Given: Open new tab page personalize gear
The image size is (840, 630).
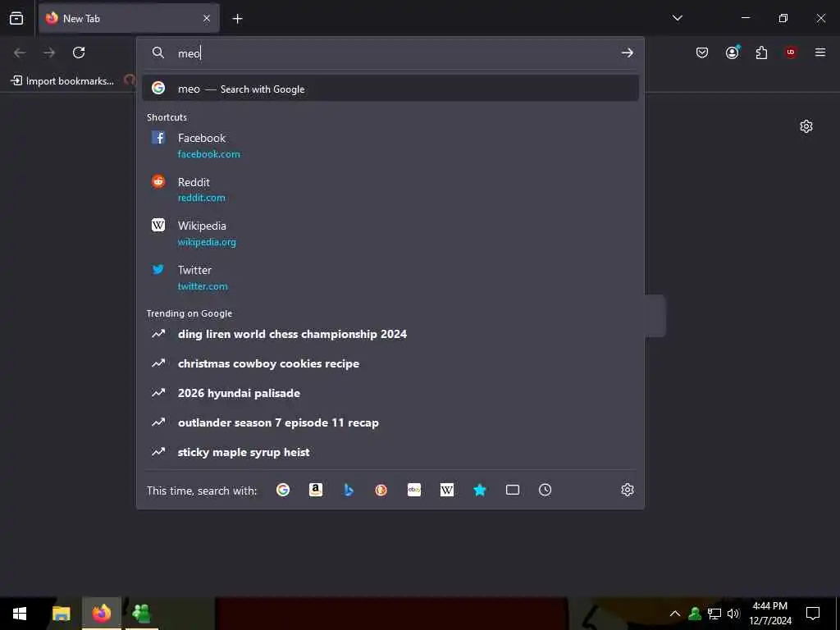Looking at the screenshot, I should pyautogui.click(x=806, y=126).
